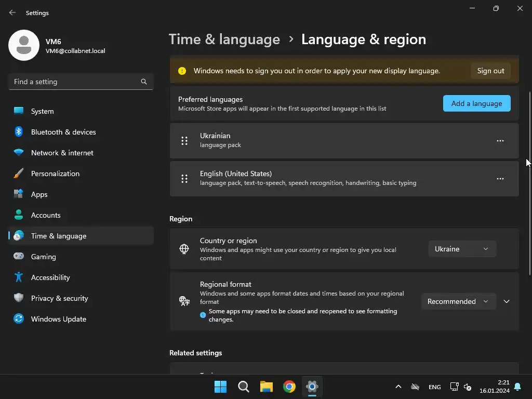Image resolution: width=532 pixels, height=399 pixels.
Task: Open Apps settings page
Action: click(x=81, y=194)
